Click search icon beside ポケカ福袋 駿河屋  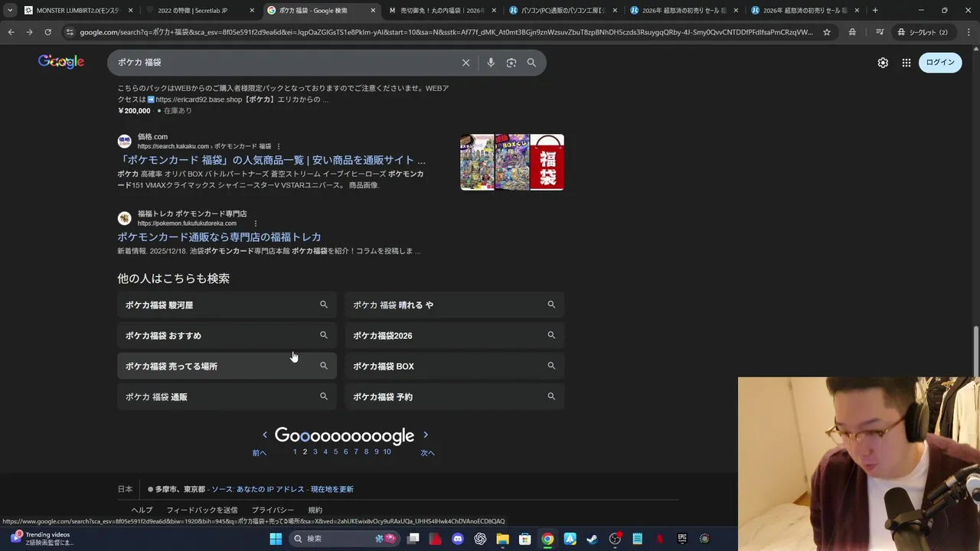(324, 305)
